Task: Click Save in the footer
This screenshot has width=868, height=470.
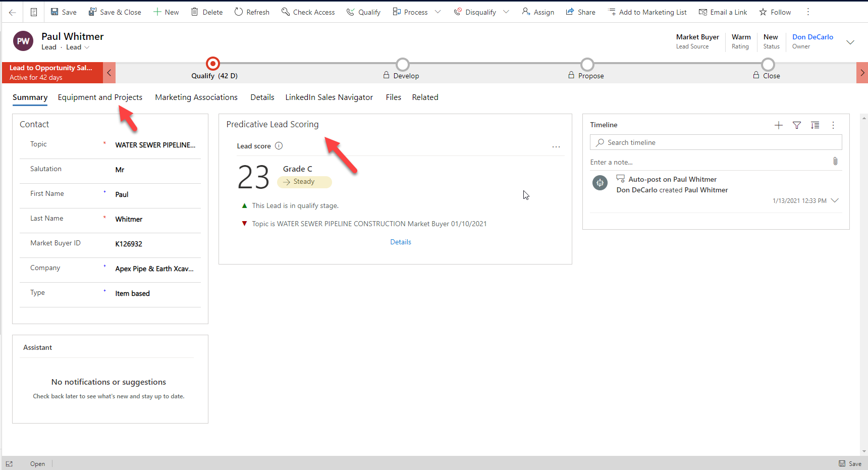Action: click(850, 463)
